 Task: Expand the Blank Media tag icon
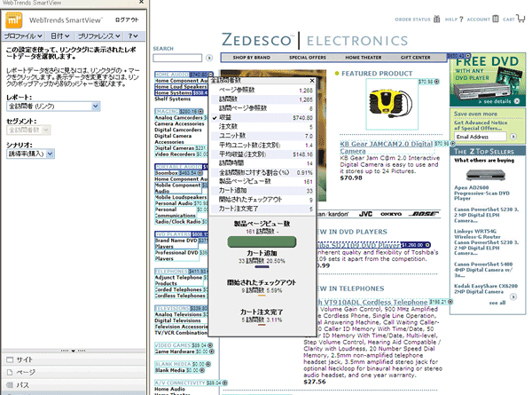pyautogui.click(x=208, y=364)
